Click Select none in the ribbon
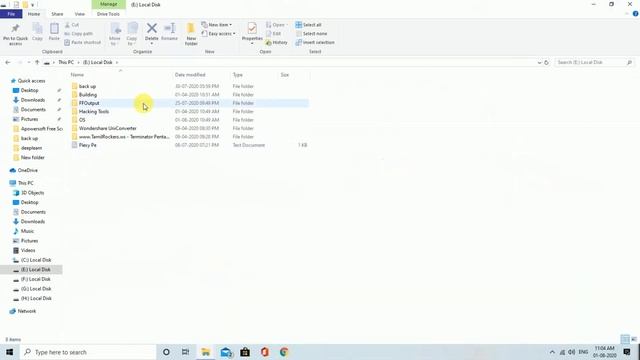The height and width of the screenshot is (360, 640). [311, 33]
